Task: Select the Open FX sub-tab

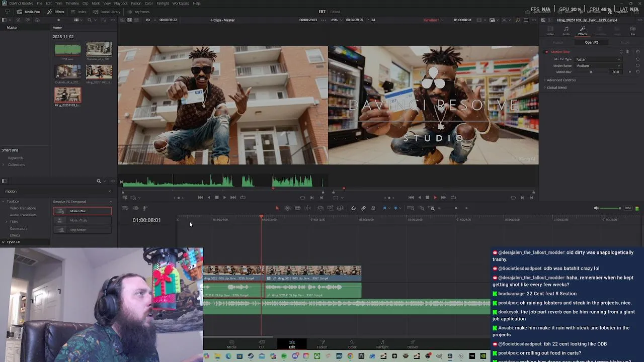Action: pyautogui.click(x=591, y=43)
